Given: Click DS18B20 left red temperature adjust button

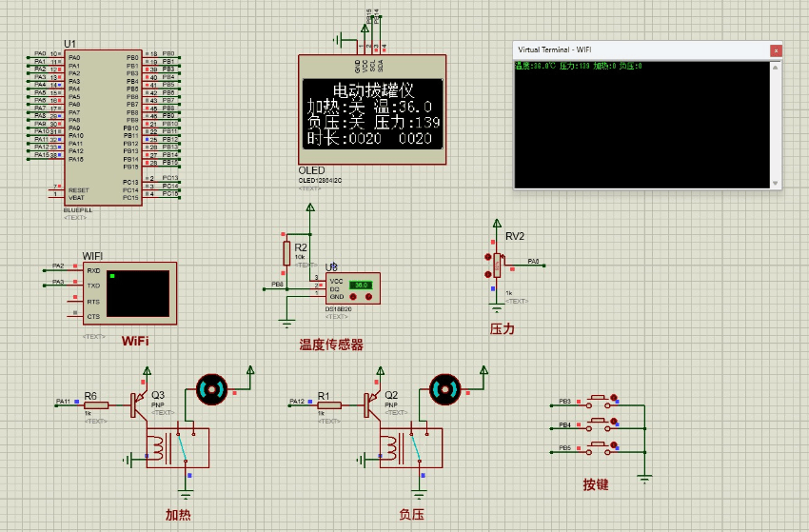Looking at the screenshot, I should point(353,296).
